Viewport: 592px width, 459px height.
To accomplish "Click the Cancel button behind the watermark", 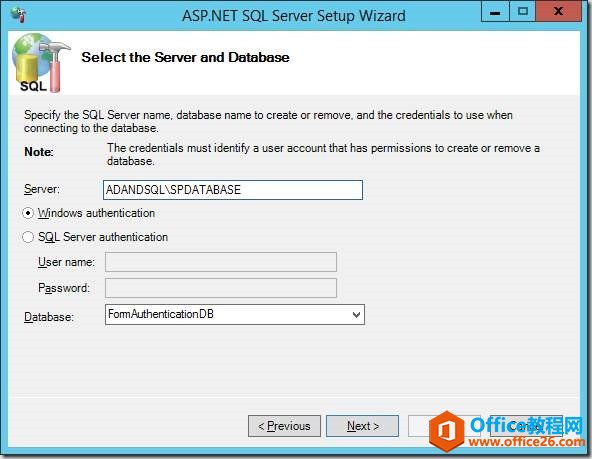I will 526,426.
